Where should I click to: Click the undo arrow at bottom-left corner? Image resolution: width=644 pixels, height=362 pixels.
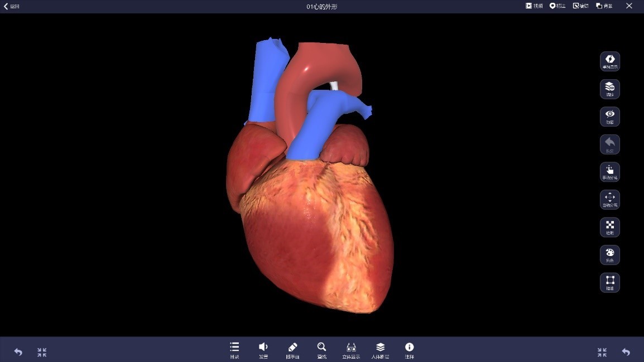tap(18, 352)
